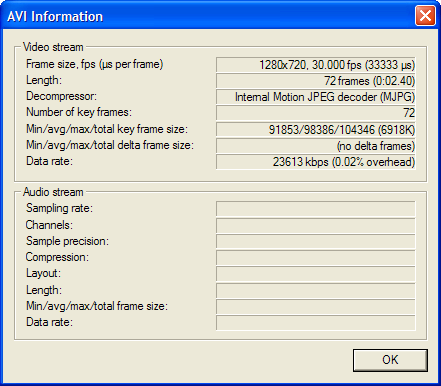Click the empty audio Data rate field
The image size is (441, 386).
point(316,323)
